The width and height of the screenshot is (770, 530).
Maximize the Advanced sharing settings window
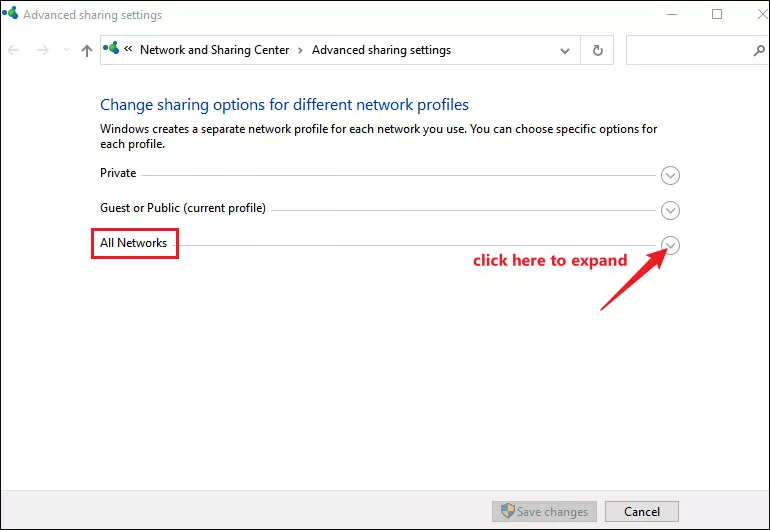(717, 14)
